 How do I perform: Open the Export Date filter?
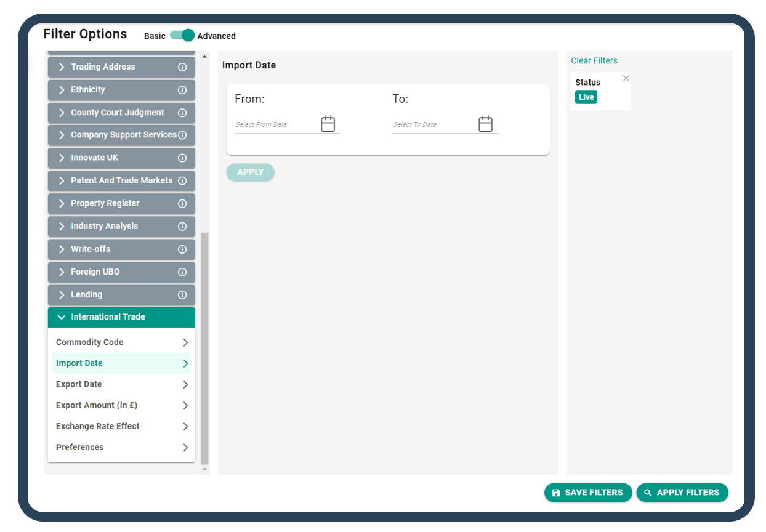pyautogui.click(x=121, y=384)
